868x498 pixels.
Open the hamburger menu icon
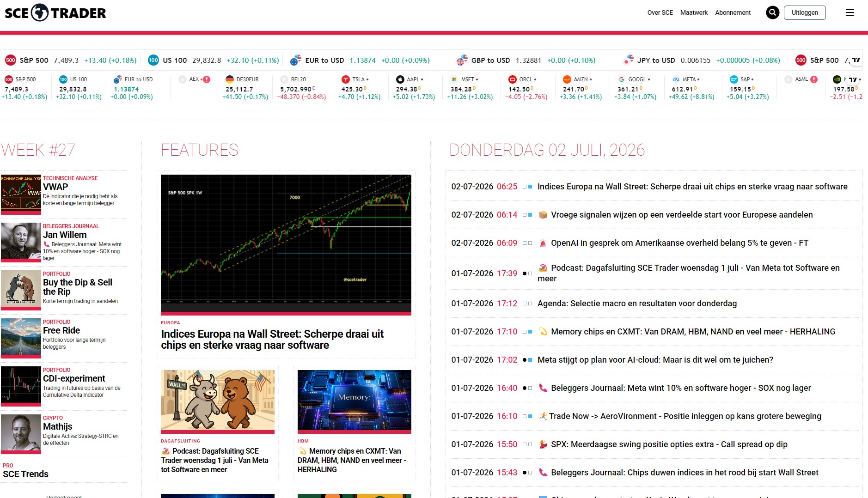[850, 12]
